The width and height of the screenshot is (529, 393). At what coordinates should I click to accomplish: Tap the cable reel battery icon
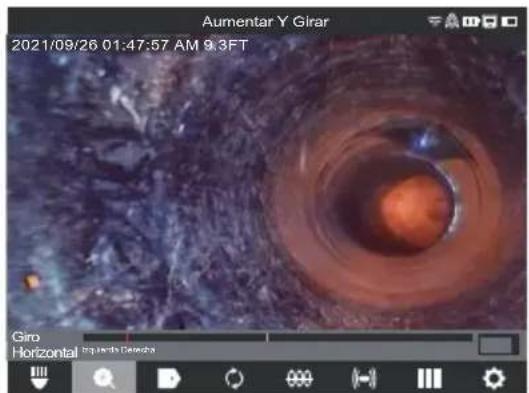click(x=471, y=22)
